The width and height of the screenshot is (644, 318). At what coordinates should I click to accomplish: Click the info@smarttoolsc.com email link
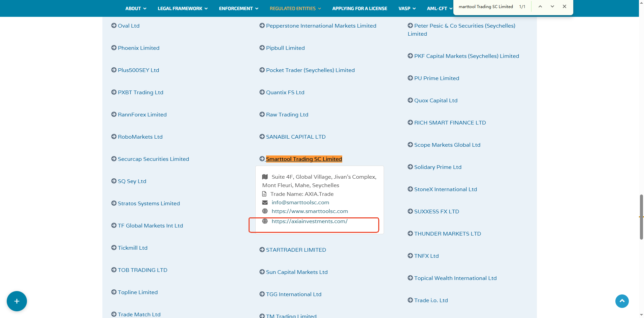300,203
